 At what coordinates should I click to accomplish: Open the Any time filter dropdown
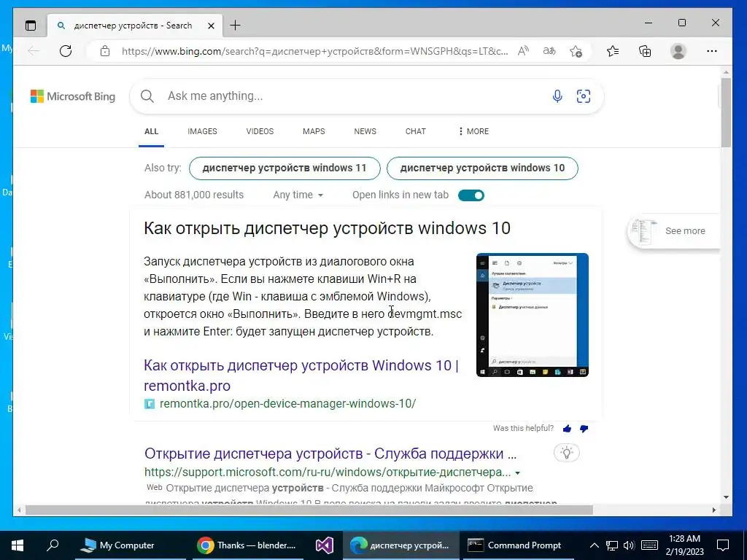[x=298, y=195]
